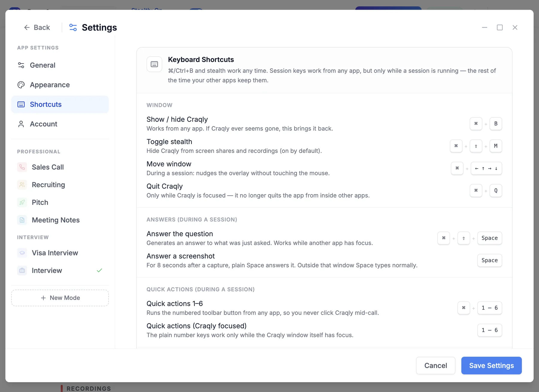Click Save Settings button

(491, 366)
